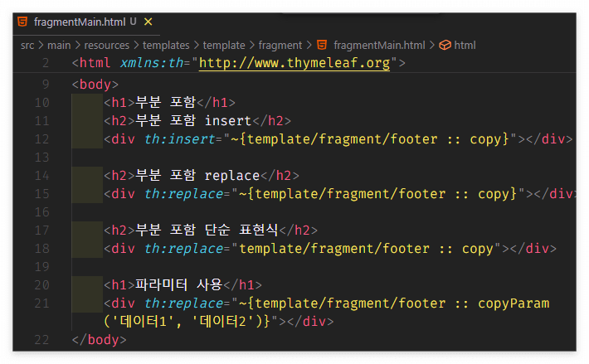This screenshot has height=364, width=589.
Task: Click the copyParam fragment name
Action: click(x=514, y=303)
